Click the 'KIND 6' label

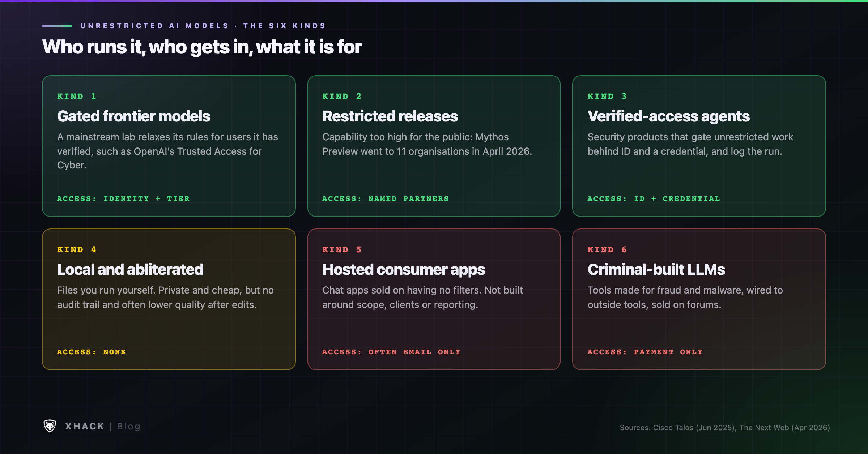click(607, 249)
